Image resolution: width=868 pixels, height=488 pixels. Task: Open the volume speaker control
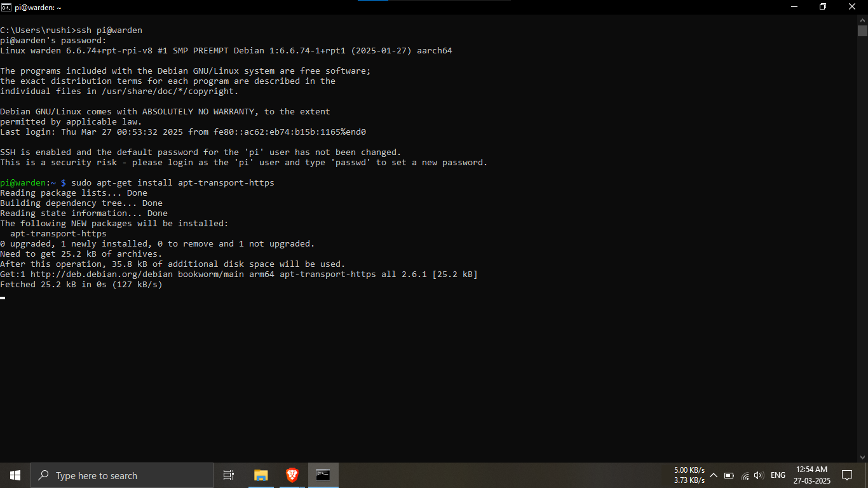pyautogui.click(x=758, y=475)
